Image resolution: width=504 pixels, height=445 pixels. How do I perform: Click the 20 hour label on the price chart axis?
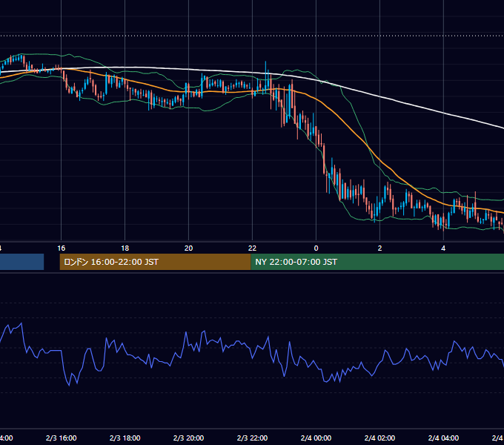point(189,248)
